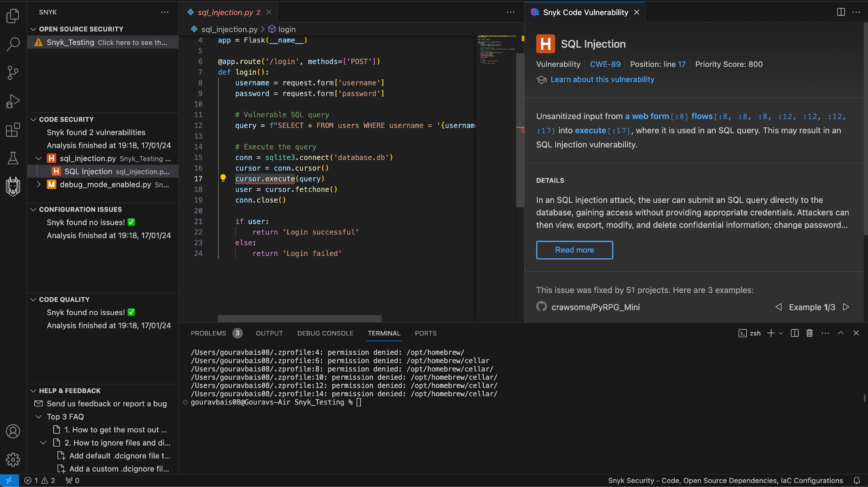Screen dimensions: 868x487
Task: Split the terminal panel
Action: 795,333
